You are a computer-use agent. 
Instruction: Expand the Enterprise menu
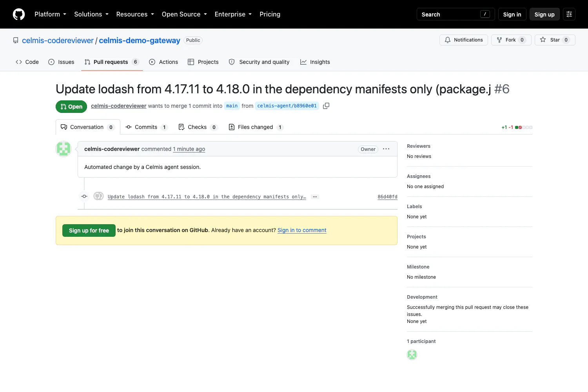click(233, 14)
